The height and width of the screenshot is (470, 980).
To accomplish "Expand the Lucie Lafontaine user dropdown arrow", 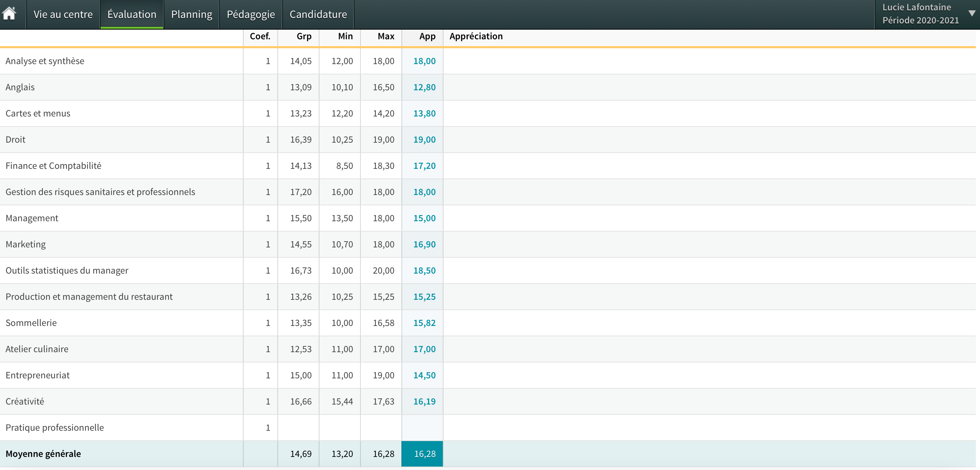I will coord(971,14).
